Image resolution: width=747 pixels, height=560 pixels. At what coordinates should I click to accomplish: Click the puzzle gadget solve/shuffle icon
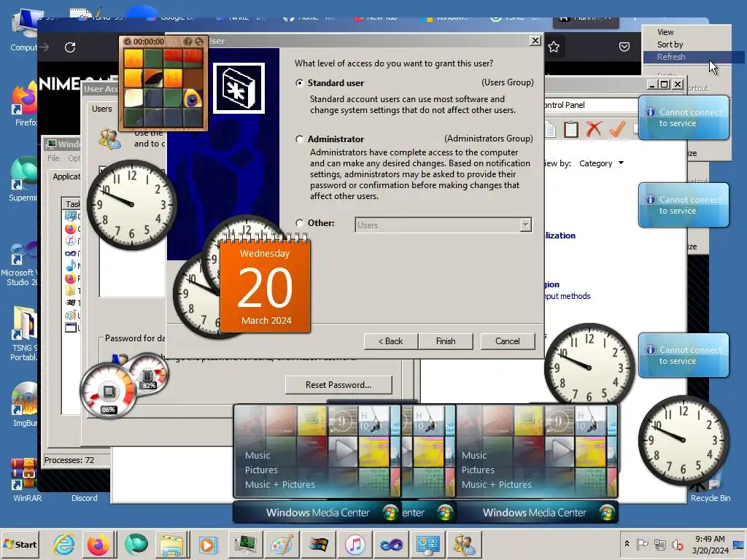pyautogui.click(x=199, y=42)
